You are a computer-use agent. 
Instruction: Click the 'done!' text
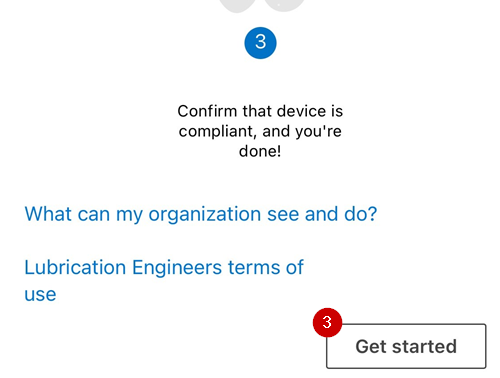tap(260, 151)
